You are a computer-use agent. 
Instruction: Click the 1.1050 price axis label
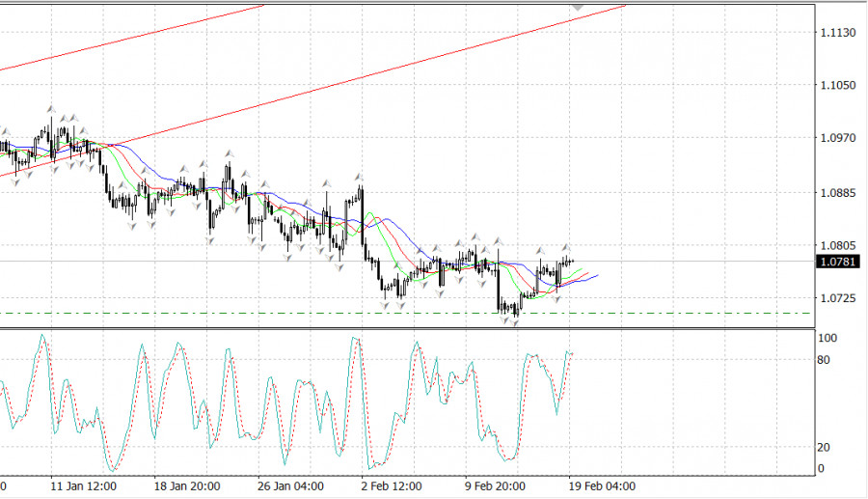point(837,85)
